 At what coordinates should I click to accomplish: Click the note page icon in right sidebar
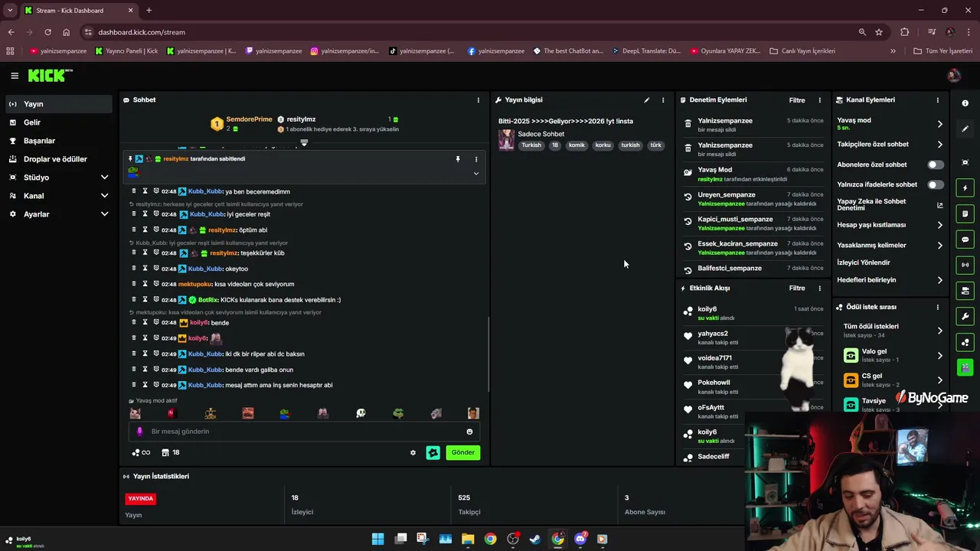(x=965, y=214)
